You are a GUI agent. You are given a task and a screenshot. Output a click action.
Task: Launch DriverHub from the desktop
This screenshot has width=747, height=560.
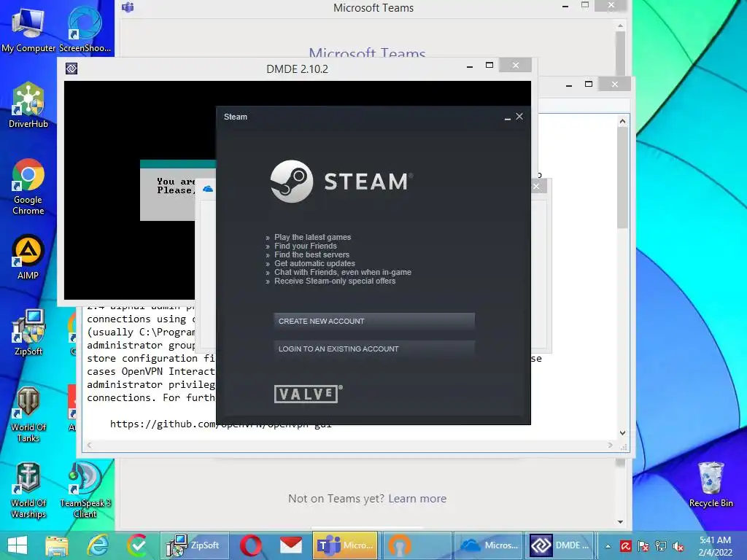28,105
